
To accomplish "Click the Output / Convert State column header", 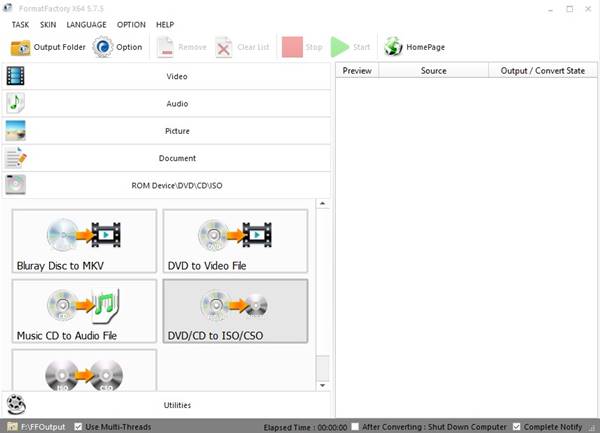I will 543,71.
